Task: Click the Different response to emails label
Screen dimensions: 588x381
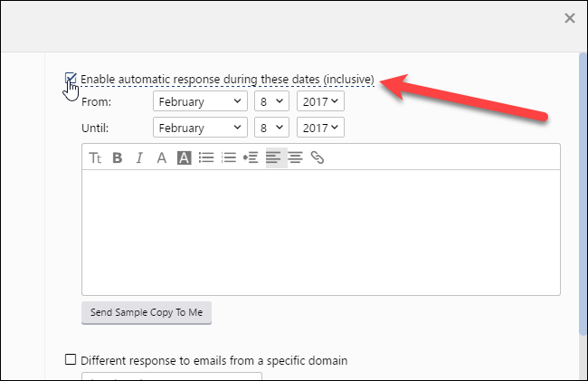Action: (214, 361)
